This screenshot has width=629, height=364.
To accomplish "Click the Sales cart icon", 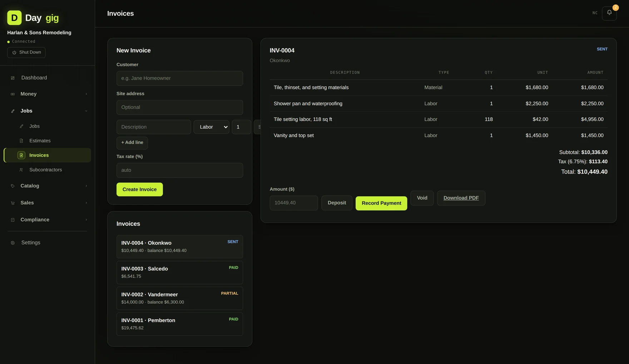I will pyautogui.click(x=13, y=203).
